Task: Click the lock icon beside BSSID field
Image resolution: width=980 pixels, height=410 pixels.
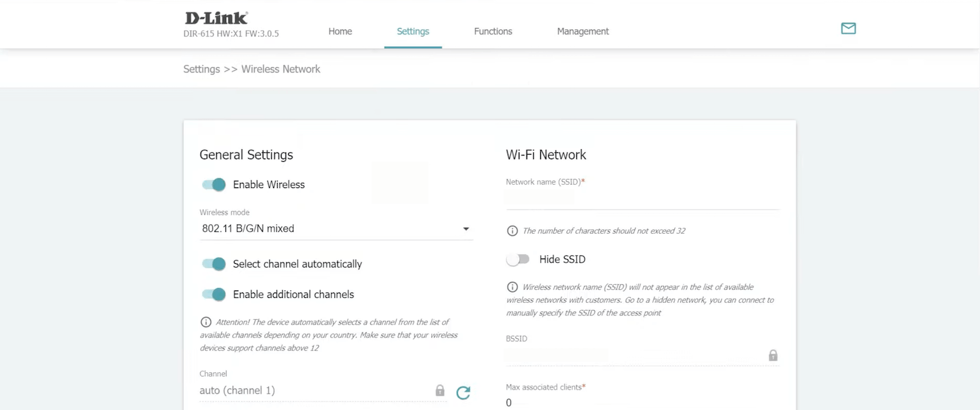Action: point(773,355)
